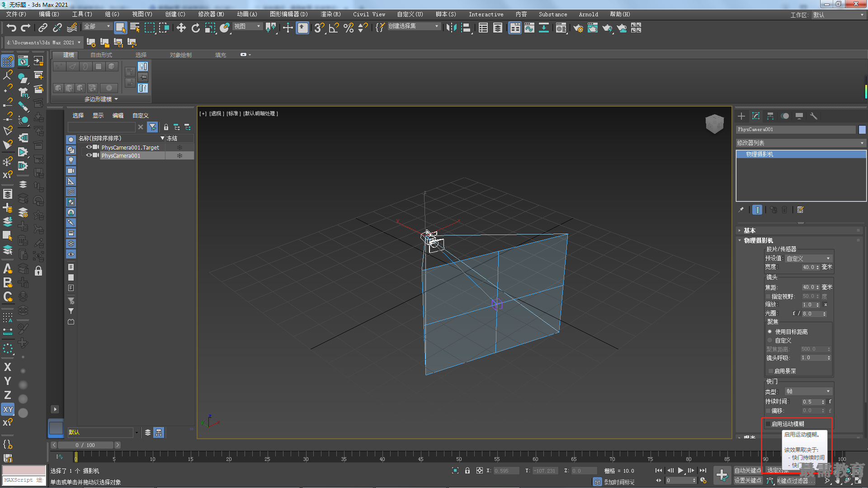
Task: Enable the 偏移 shutter checkbox
Action: [x=768, y=411]
